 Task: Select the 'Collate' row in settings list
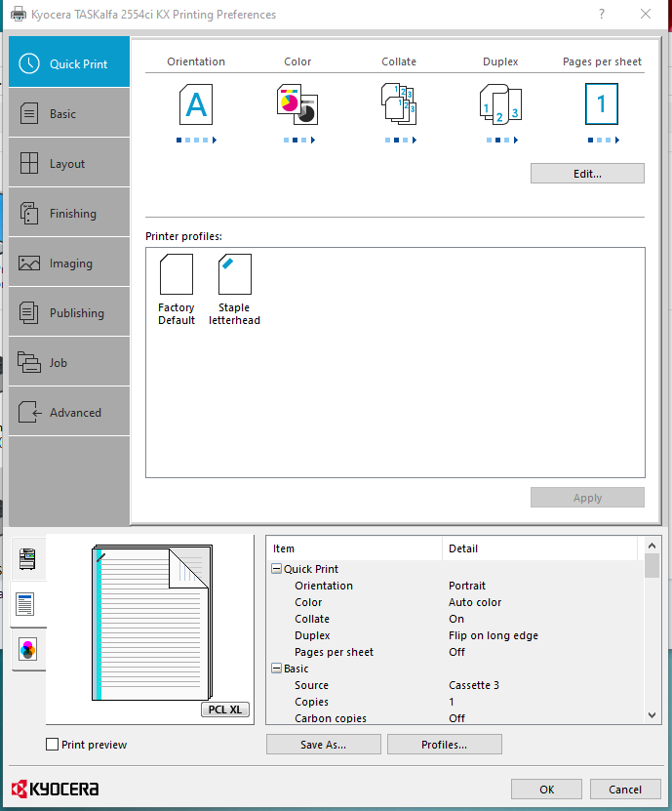coord(455,619)
